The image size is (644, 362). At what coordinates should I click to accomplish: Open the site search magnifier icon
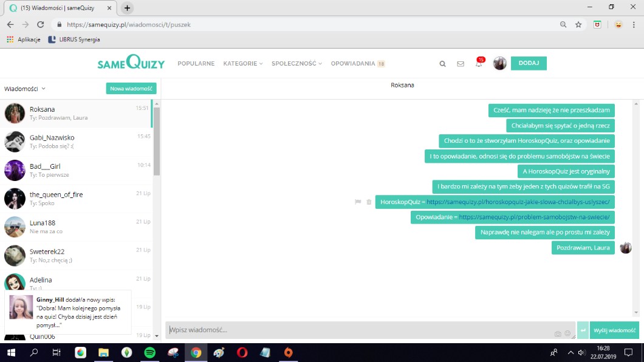442,64
